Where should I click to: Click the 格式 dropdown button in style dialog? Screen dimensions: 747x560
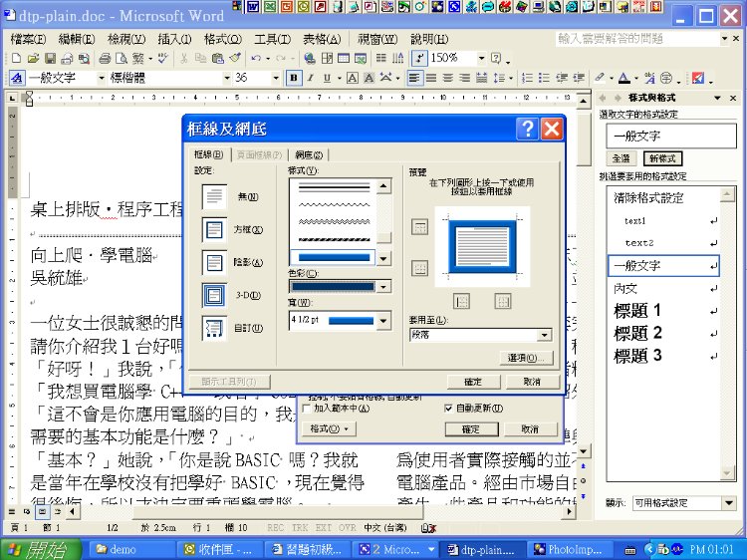coord(330,428)
